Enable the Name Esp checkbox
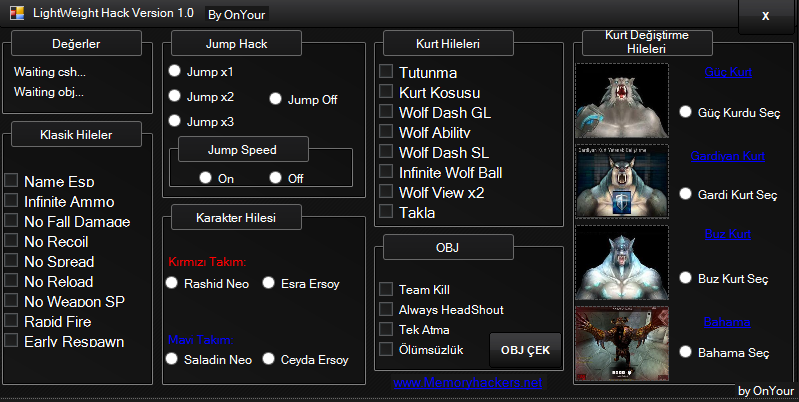This screenshot has height=402, width=799. point(11,180)
